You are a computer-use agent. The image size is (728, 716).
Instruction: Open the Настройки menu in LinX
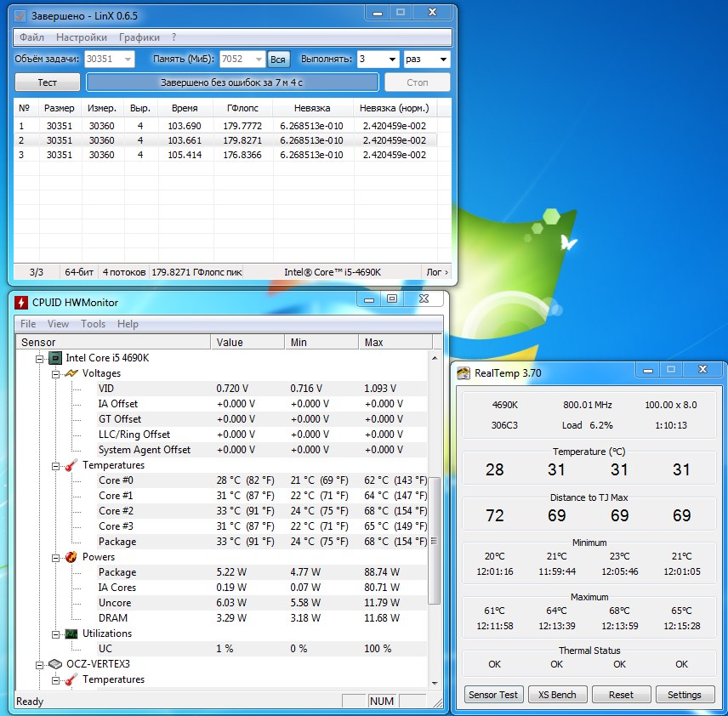point(82,37)
